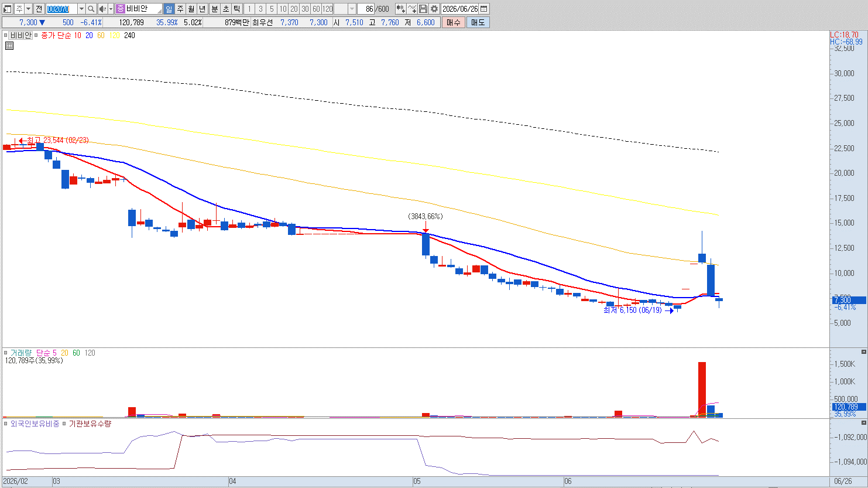The height and width of the screenshot is (488, 868).
Task: Open dropdown next to the 주 box
Action: click(x=28, y=9)
